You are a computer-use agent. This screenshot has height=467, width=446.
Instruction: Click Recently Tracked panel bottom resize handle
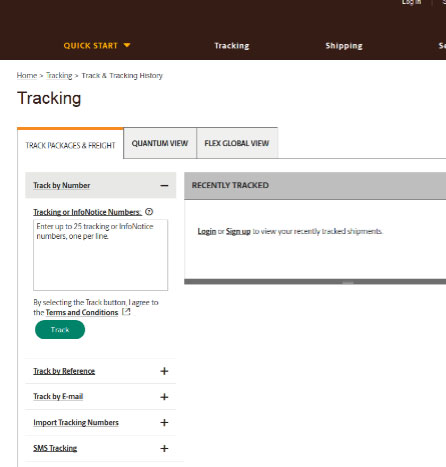coord(348,282)
